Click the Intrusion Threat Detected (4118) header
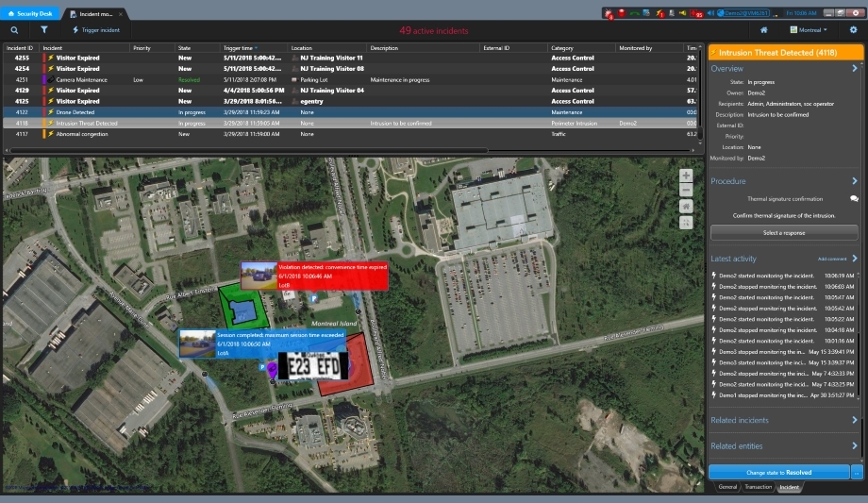 point(786,53)
